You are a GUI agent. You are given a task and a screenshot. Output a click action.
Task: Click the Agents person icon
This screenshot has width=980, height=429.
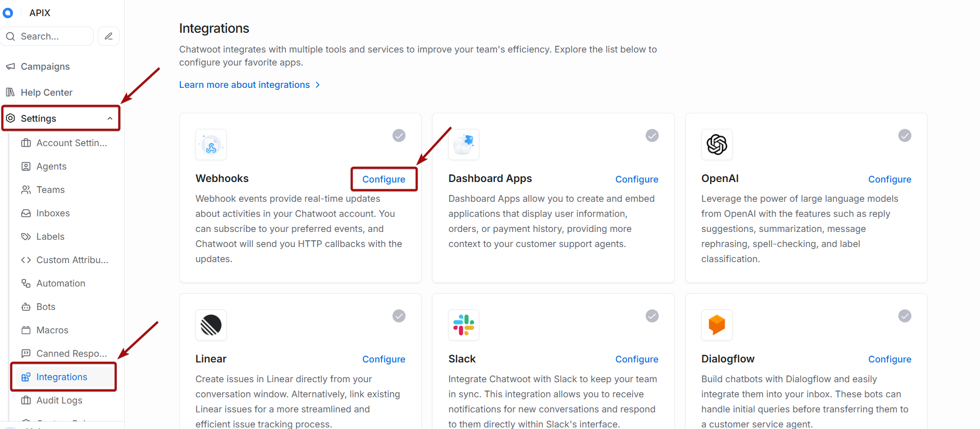click(x=26, y=166)
